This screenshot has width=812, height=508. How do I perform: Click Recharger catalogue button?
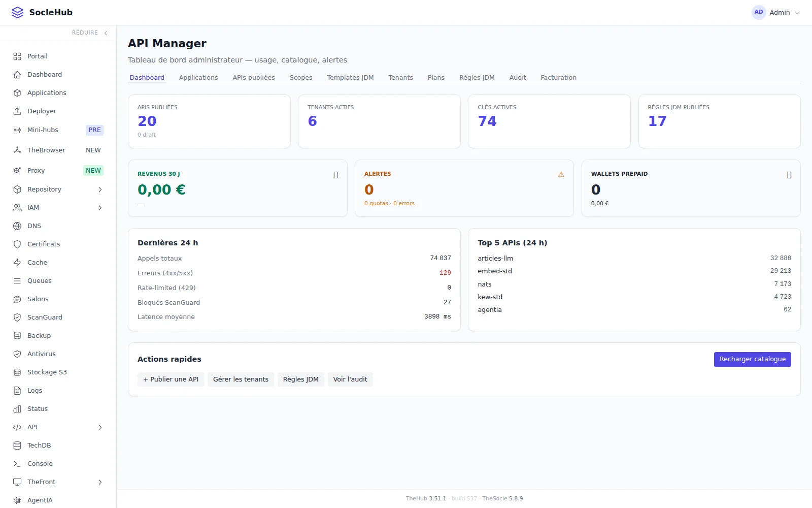point(752,359)
